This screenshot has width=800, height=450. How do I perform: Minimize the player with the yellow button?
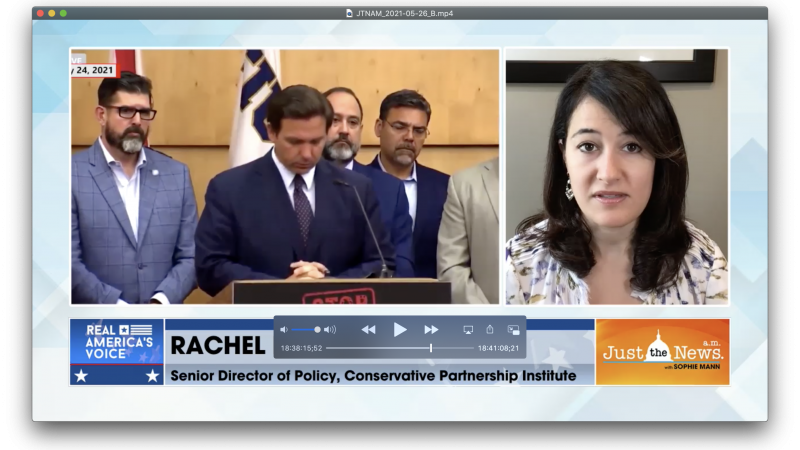tap(51, 13)
